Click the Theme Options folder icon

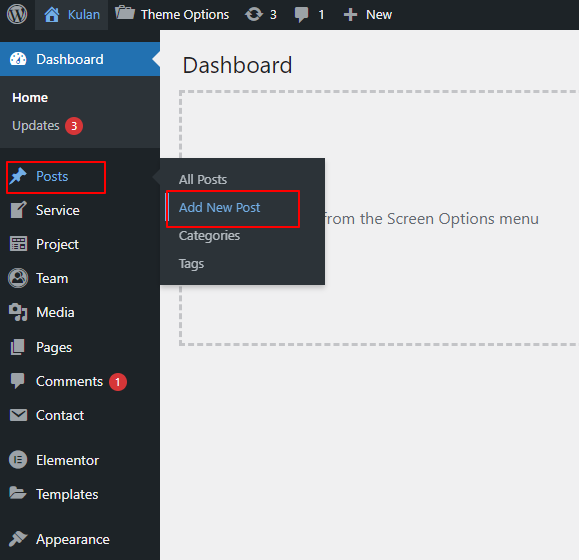click(x=125, y=13)
